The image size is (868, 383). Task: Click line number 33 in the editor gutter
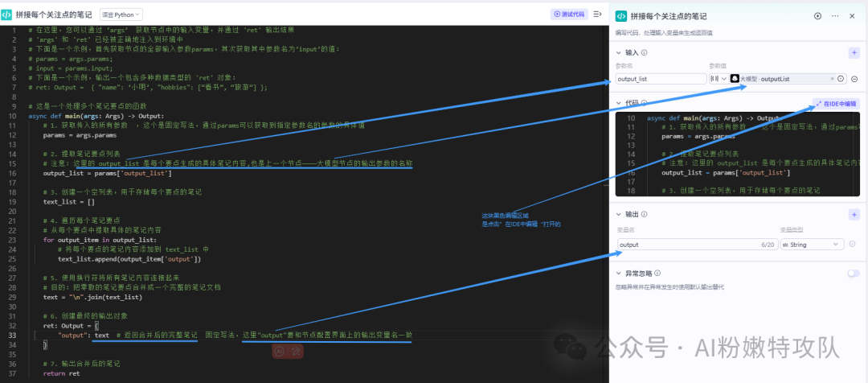click(11, 336)
